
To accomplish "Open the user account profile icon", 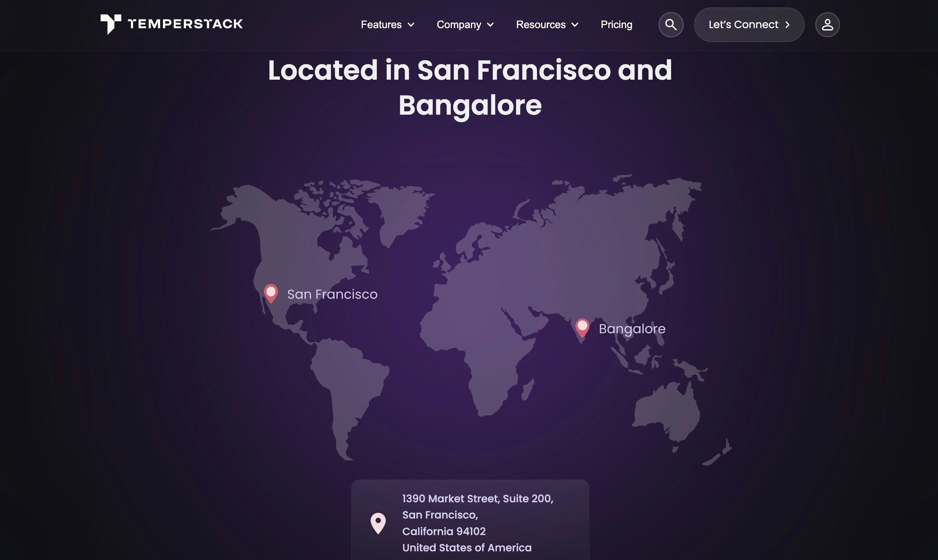I will (x=827, y=25).
